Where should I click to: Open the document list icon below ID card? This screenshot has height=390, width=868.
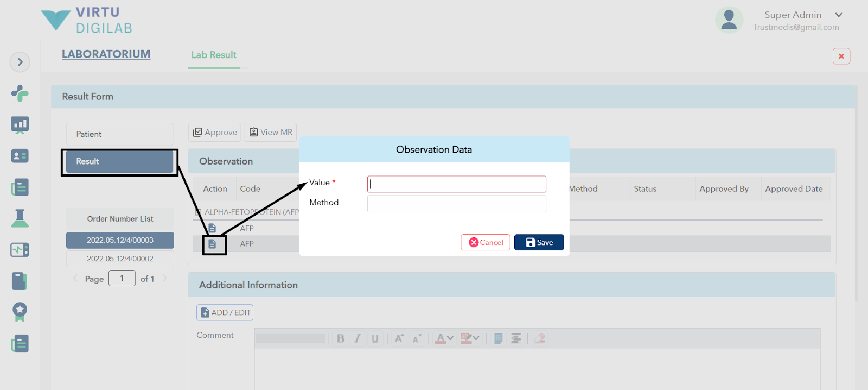(x=20, y=187)
